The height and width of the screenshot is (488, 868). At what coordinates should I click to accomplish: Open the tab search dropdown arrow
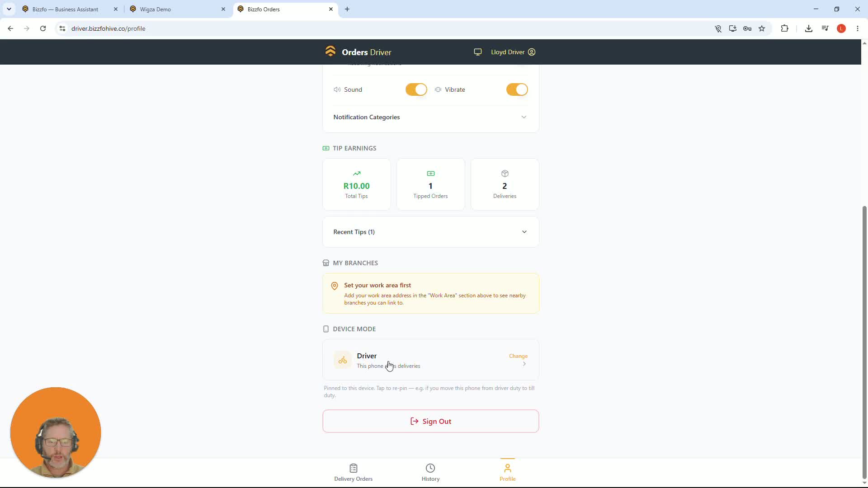pyautogui.click(x=9, y=9)
